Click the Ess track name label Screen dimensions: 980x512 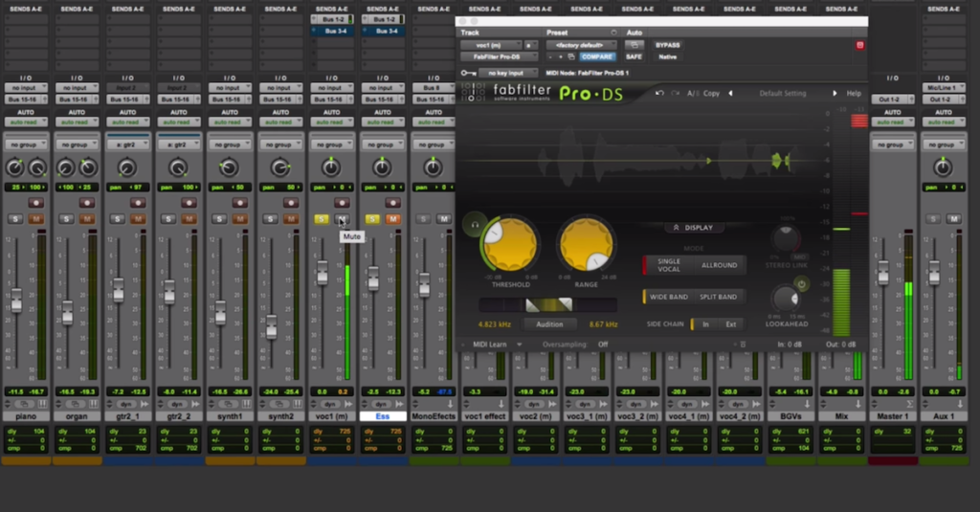383,416
